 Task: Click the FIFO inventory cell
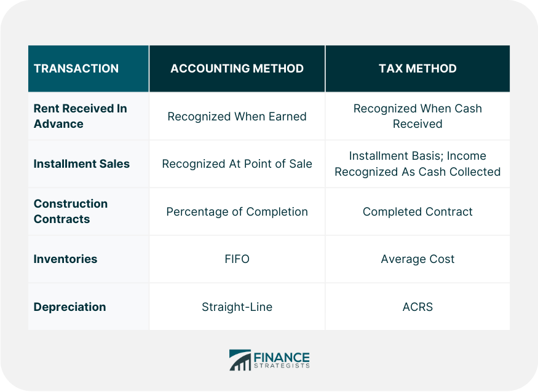coord(237,259)
